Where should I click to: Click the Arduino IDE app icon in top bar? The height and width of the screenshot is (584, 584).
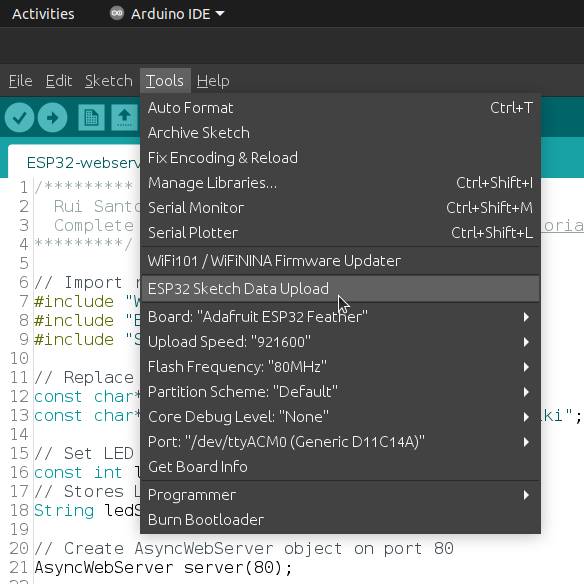coord(117,13)
